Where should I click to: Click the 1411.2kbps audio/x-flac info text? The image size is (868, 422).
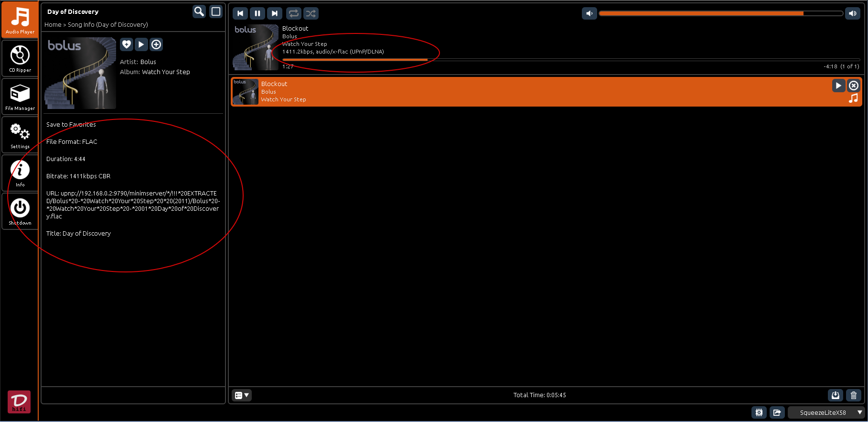333,52
